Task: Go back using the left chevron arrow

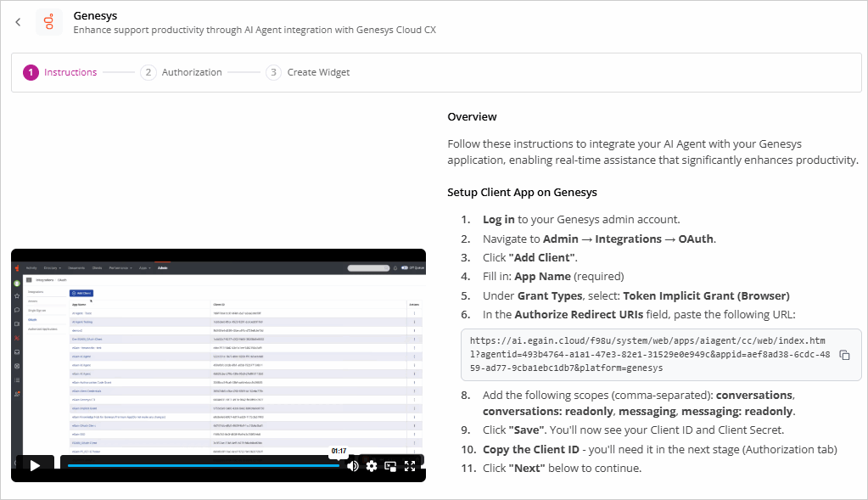Action: point(18,22)
